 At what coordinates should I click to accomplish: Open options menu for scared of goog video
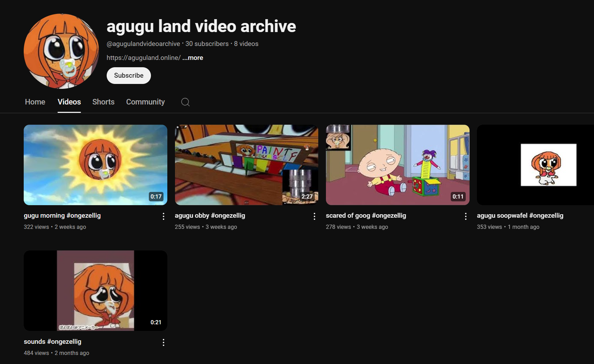[466, 216]
